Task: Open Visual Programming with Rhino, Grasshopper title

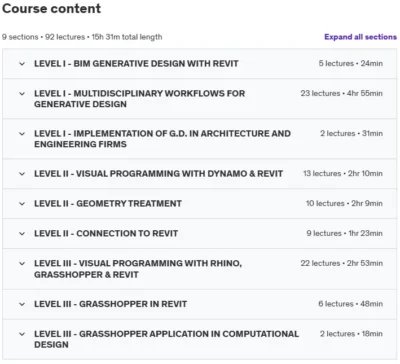Action: click(138, 269)
